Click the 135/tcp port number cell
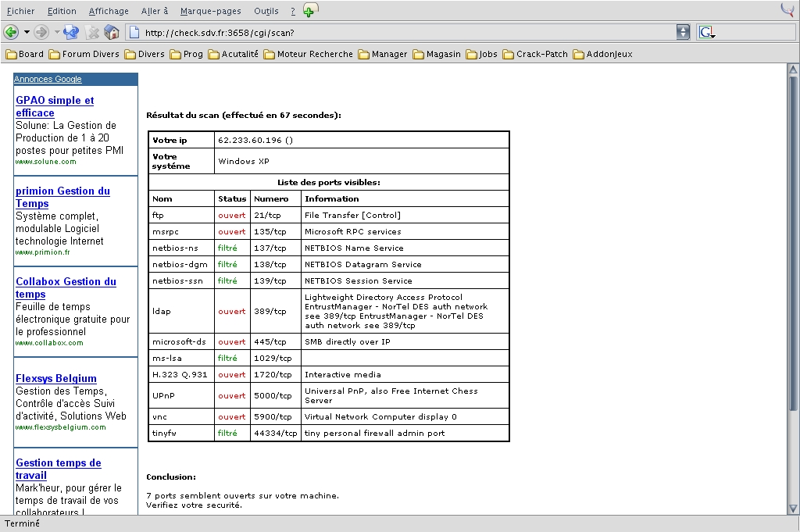Screen dimensions: 800x532 coord(276,231)
